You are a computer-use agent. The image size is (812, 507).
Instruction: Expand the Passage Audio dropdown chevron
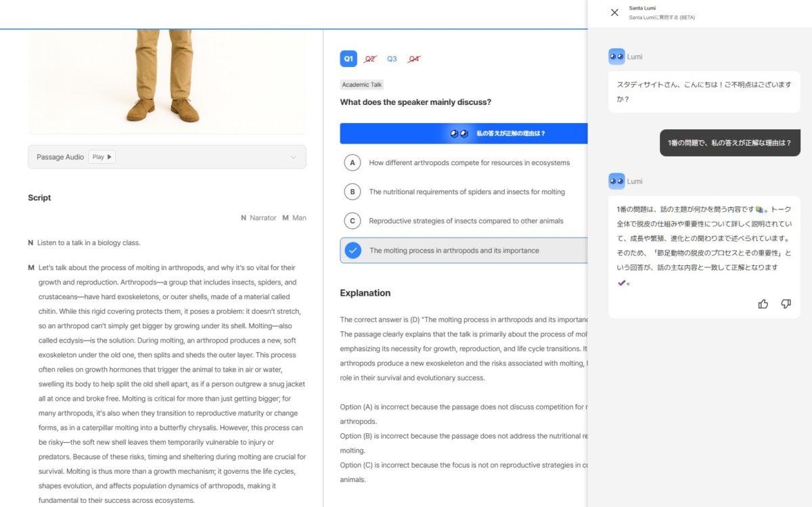pyautogui.click(x=293, y=157)
